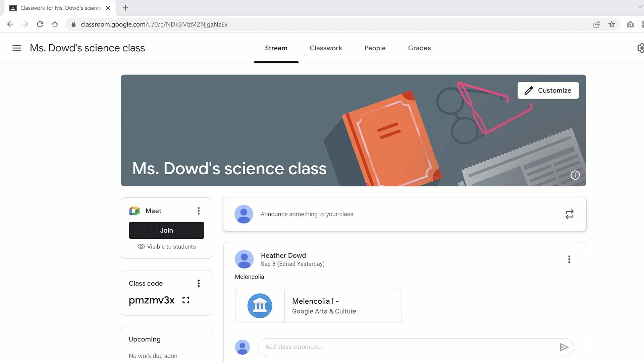644x362 pixels.
Task: Toggle Meet visible to students eye
Action: (x=141, y=247)
